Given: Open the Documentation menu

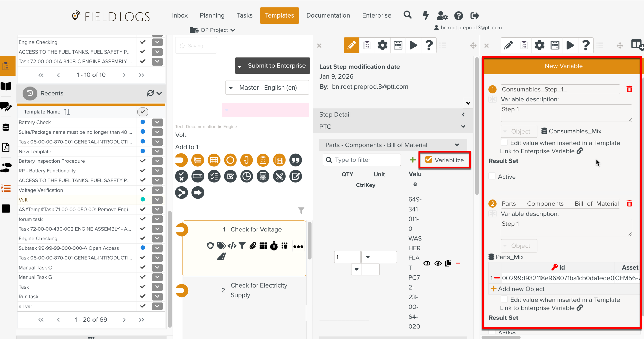Looking at the screenshot, I should coord(328,15).
